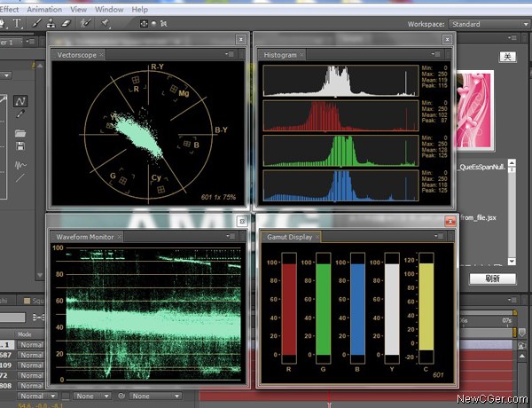Image resolution: width=532 pixels, height=408 pixels.
Task: Select the from_file.jsx script entry
Action: [x=478, y=217]
